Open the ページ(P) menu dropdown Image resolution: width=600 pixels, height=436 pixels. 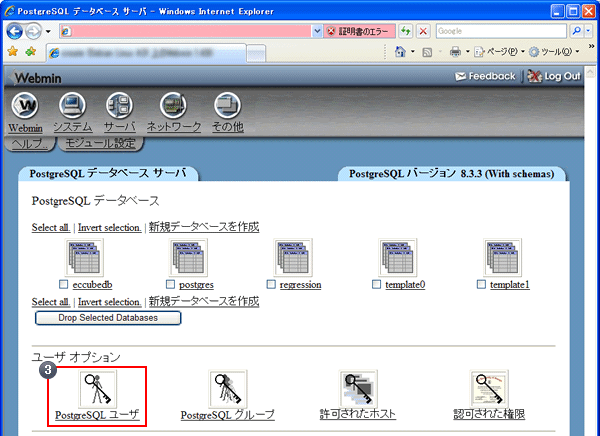point(499,51)
